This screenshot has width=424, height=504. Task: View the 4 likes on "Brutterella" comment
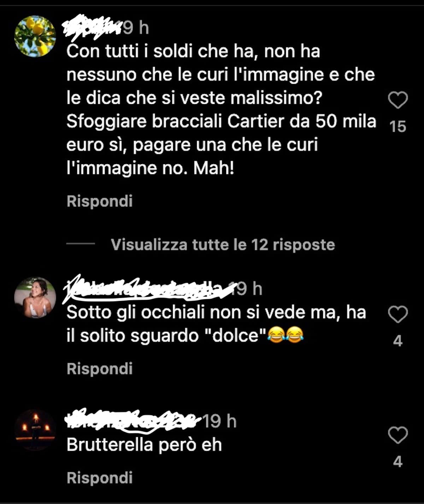point(398,462)
